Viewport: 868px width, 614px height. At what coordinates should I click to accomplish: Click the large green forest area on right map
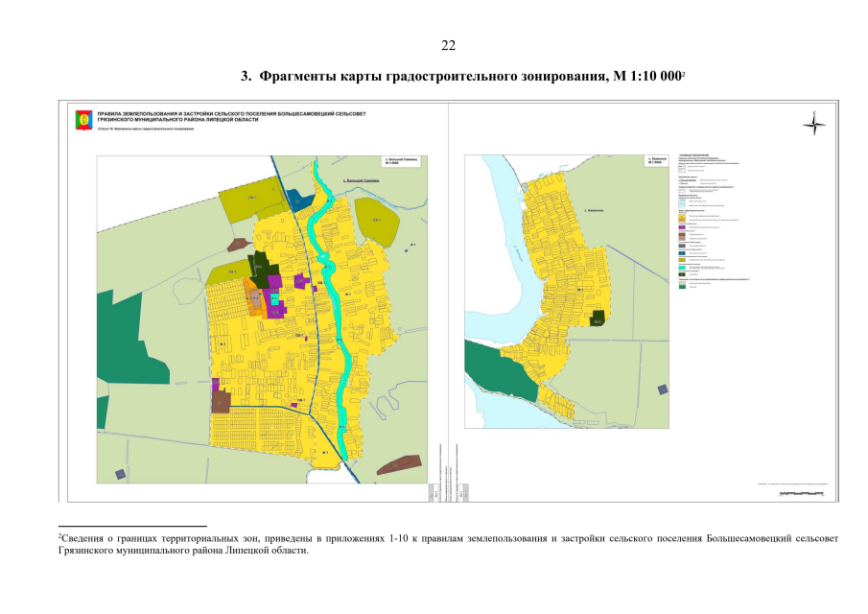[497, 374]
